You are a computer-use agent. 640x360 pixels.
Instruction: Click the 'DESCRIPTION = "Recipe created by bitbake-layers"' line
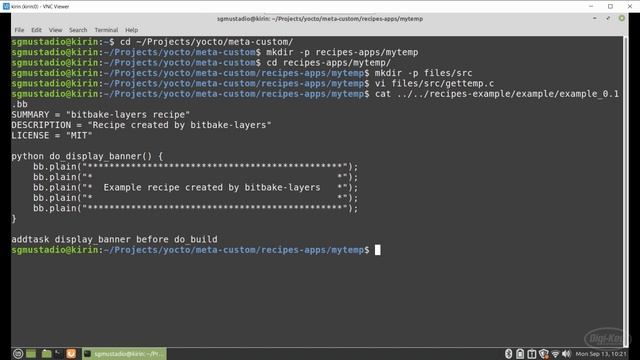point(141,125)
